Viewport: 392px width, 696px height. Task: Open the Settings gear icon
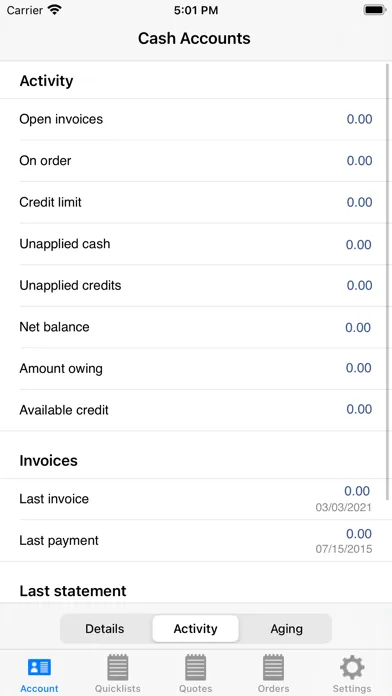pos(352,667)
